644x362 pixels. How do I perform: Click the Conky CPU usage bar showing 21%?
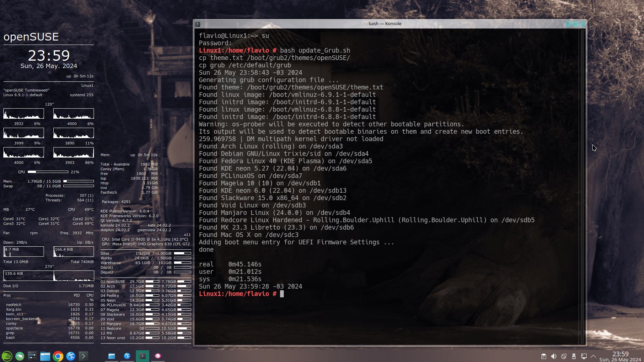[48, 172]
